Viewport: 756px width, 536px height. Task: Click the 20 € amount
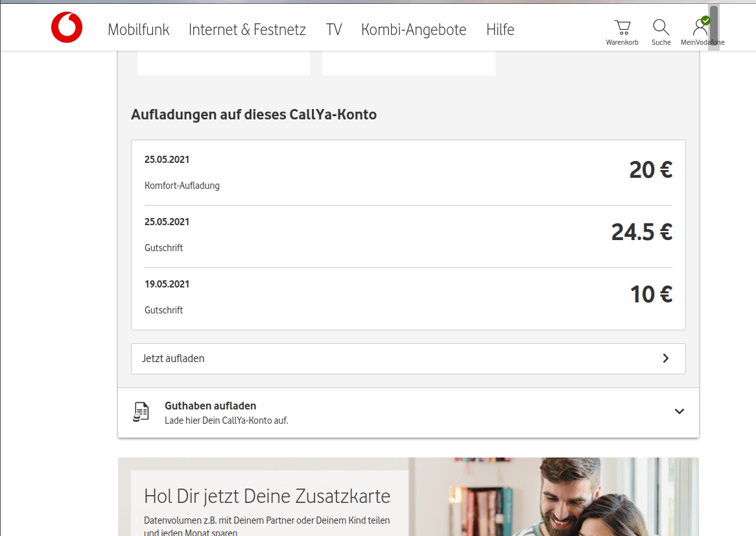point(650,170)
